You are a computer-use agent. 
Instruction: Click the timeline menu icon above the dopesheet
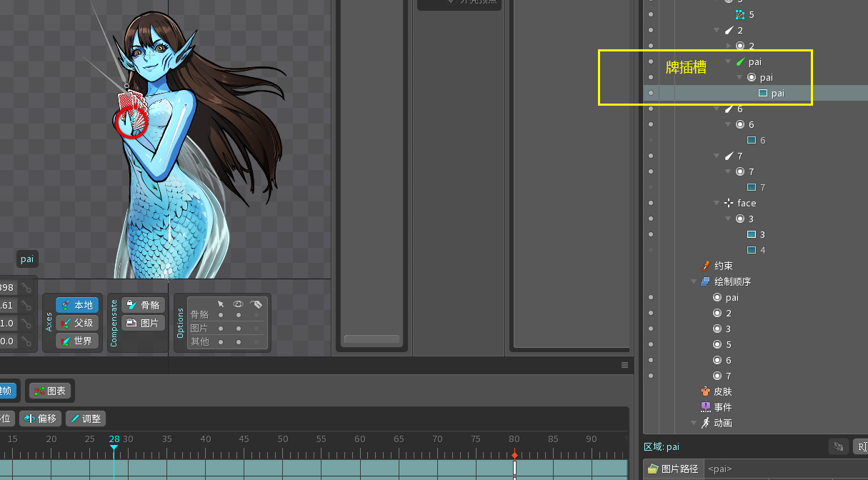pos(624,365)
